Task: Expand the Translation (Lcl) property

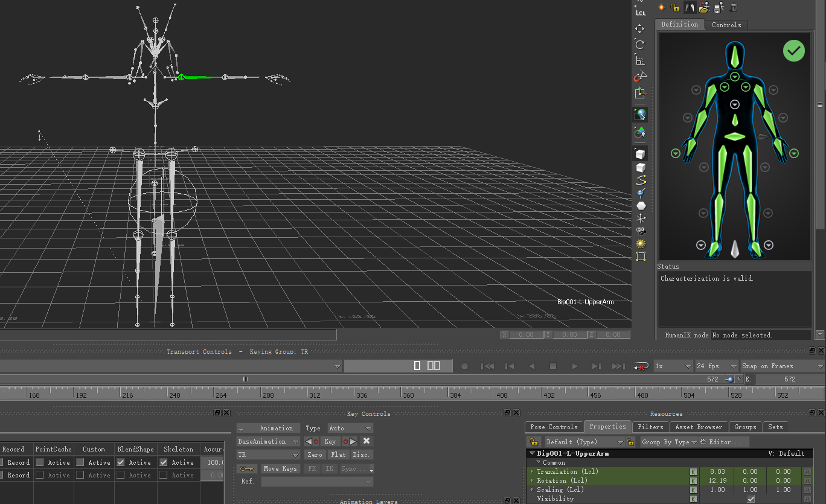Action: pos(531,471)
